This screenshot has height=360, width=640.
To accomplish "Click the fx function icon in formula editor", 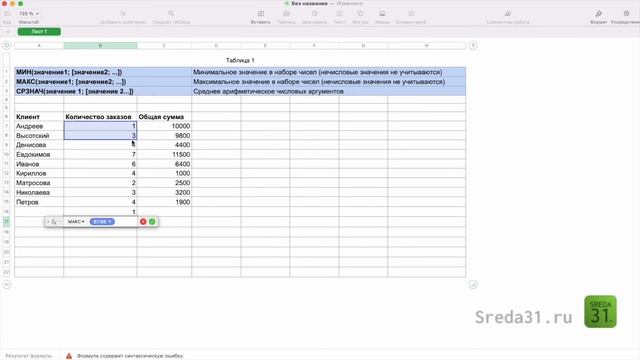I will pyautogui.click(x=54, y=222).
